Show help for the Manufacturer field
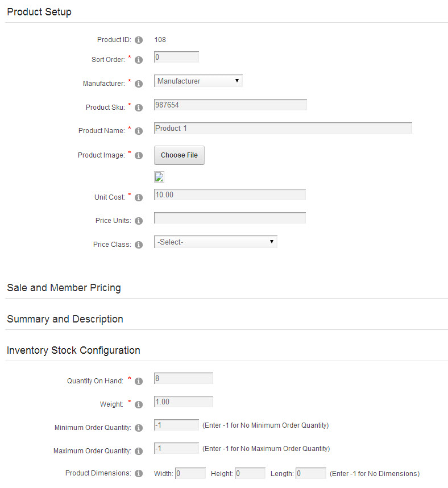 (x=139, y=84)
